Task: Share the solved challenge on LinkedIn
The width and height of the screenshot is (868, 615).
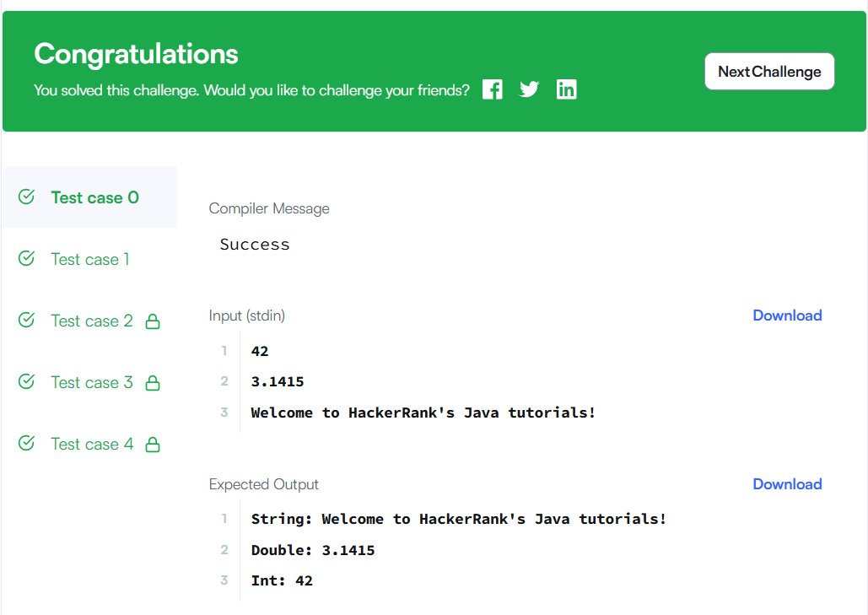Action: pyautogui.click(x=566, y=89)
